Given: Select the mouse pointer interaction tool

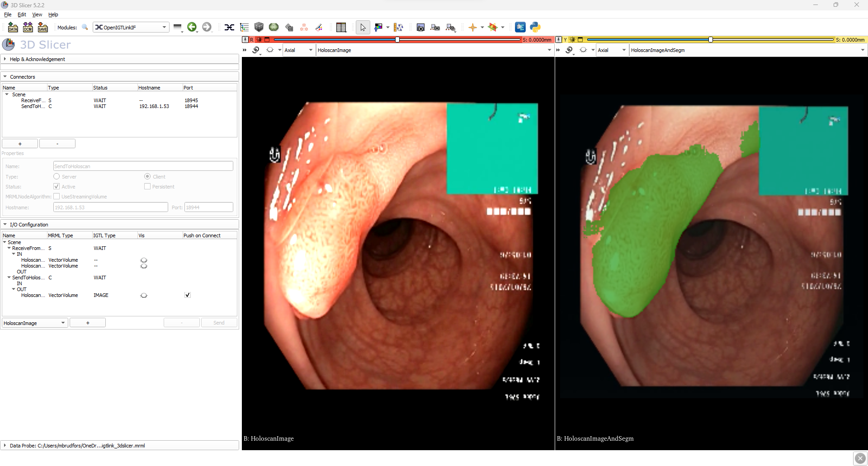Looking at the screenshot, I should 363,27.
